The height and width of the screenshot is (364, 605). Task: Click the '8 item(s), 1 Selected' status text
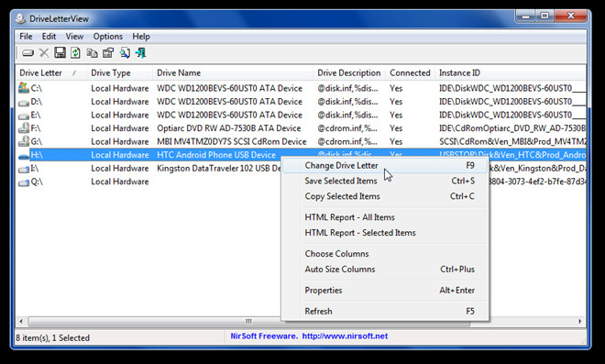(52, 337)
